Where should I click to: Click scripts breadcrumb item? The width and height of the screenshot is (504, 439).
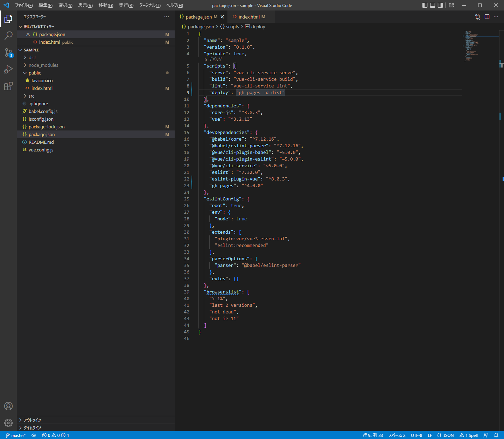[230, 27]
